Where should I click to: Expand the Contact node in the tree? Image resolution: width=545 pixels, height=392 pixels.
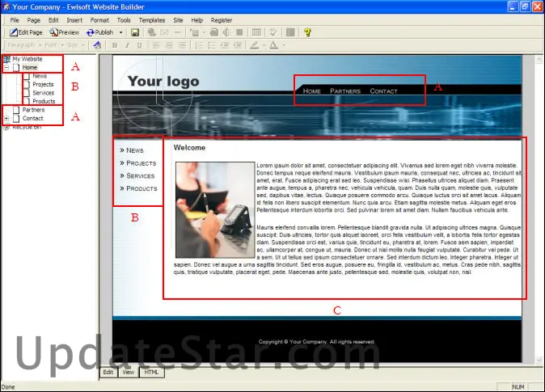pos(6,119)
